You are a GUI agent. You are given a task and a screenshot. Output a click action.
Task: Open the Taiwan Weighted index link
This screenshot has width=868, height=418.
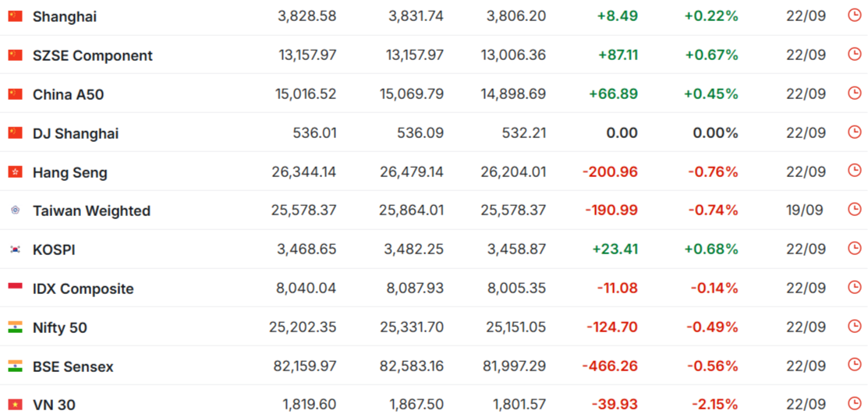(92, 211)
